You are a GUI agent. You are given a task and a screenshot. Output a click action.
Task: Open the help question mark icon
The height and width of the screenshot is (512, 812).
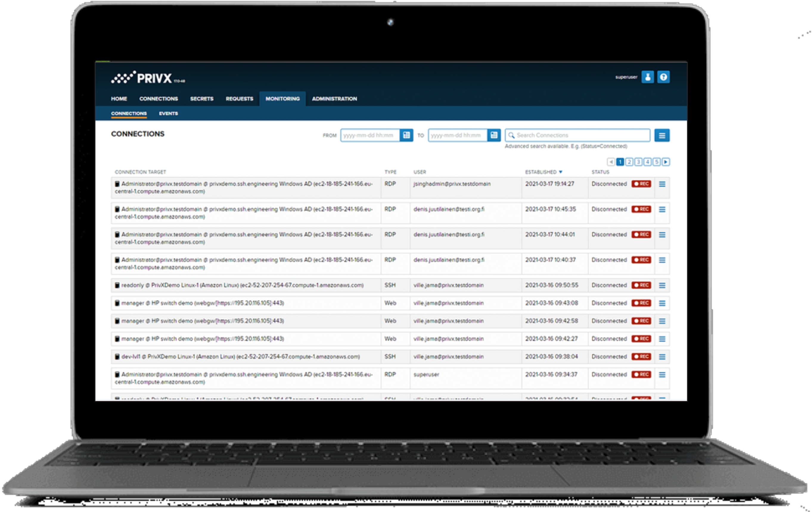pos(663,77)
